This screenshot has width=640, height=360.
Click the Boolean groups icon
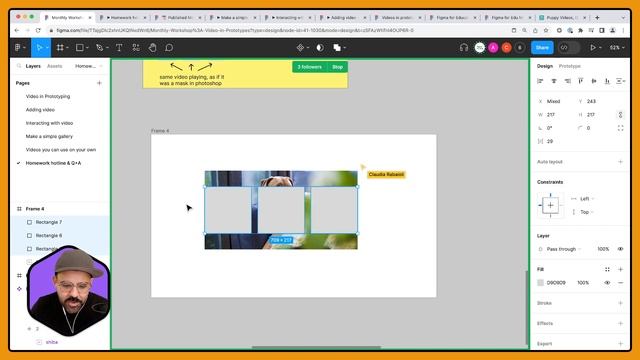[x=337, y=48]
